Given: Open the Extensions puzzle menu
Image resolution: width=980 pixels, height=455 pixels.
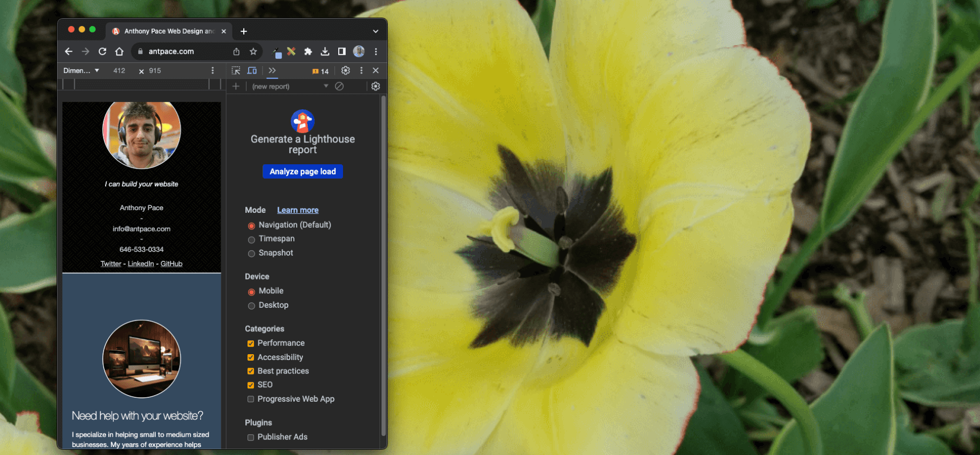Looking at the screenshot, I should click(308, 52).
